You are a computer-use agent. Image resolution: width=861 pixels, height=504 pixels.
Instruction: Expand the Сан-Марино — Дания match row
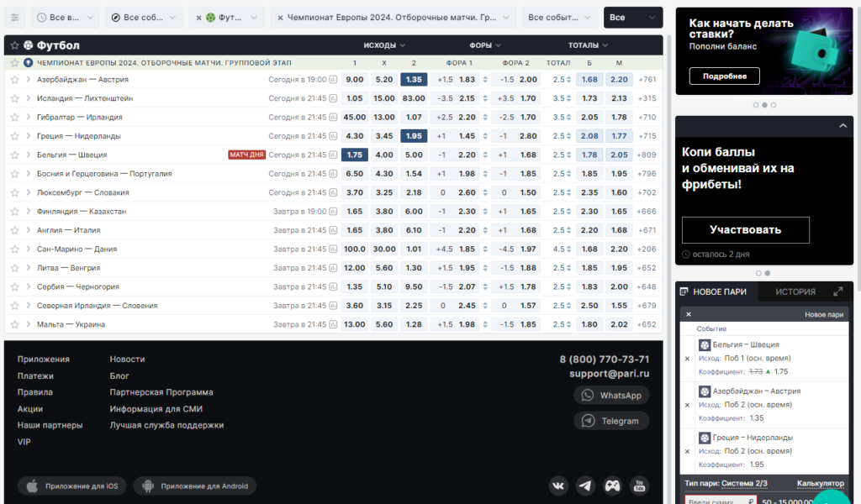tap(28, 249)
